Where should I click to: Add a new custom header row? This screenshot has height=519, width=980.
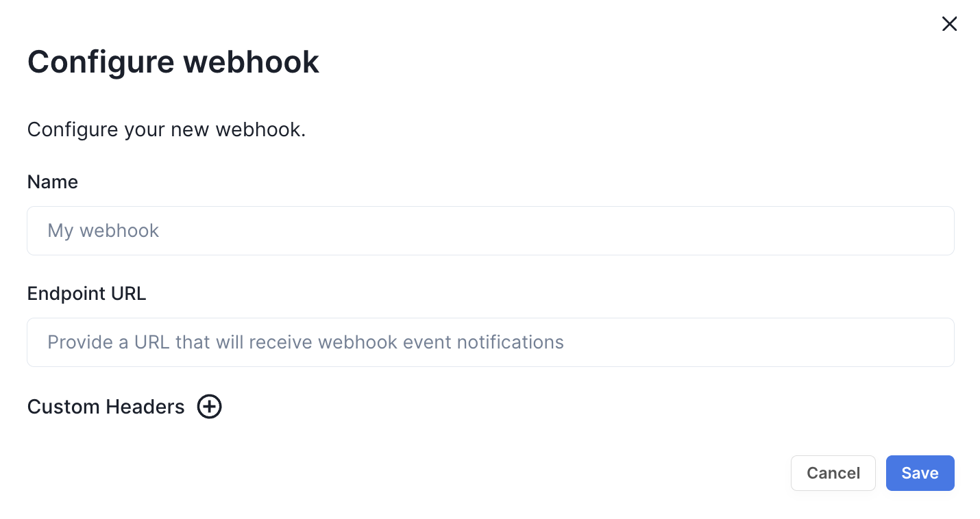pyautogui.click(x=210, y=407)
